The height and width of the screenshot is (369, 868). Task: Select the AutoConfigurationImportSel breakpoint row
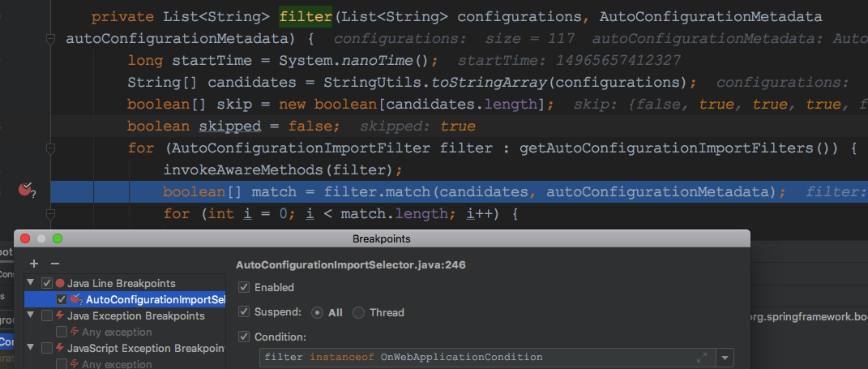click(125, 299)
